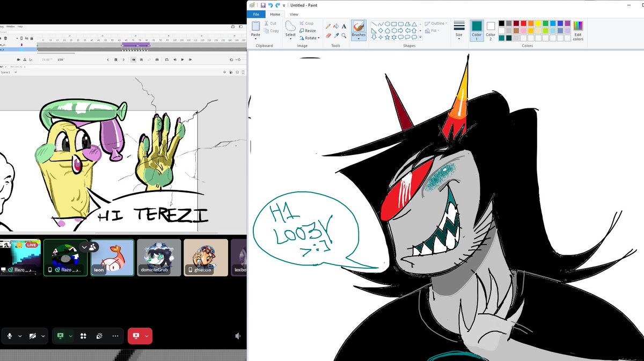The width and height of the screenshot is (644, 361).
Task: Switch to the Home tab in Paint
Action: click(275, 14)
